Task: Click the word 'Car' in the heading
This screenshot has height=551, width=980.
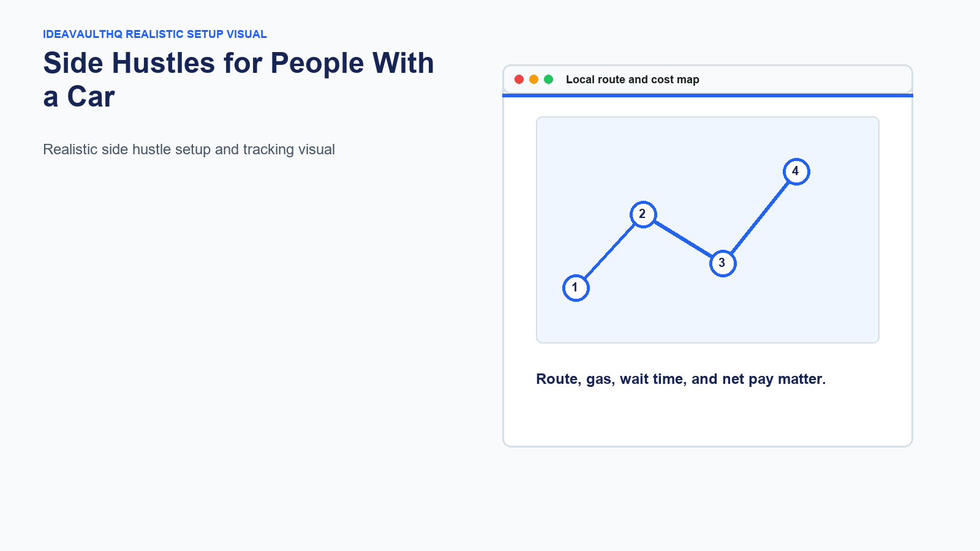Action: [x=91, y=97]
